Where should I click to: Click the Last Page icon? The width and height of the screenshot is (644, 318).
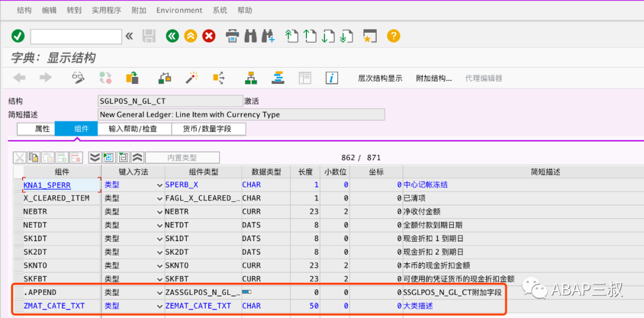coord(346,36)
